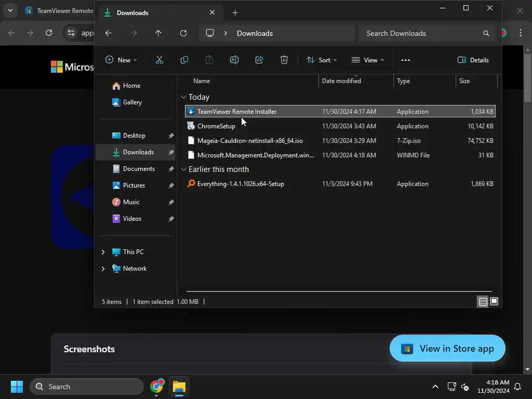Viewport: 532px width, 399px height.
Task: Click the Everything setup magnifier file icon
Action: (191, 183)
